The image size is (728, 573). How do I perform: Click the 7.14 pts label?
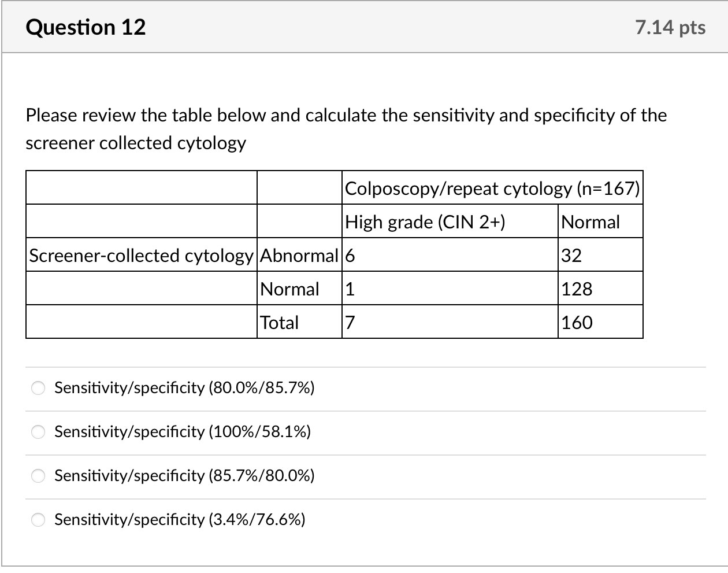671,27
